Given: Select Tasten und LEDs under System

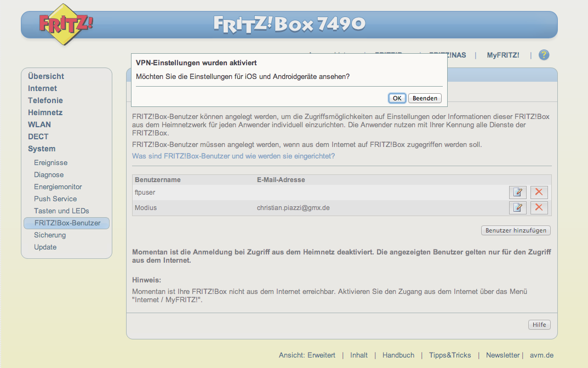Looking at the screenshot, I should [61, 211].
